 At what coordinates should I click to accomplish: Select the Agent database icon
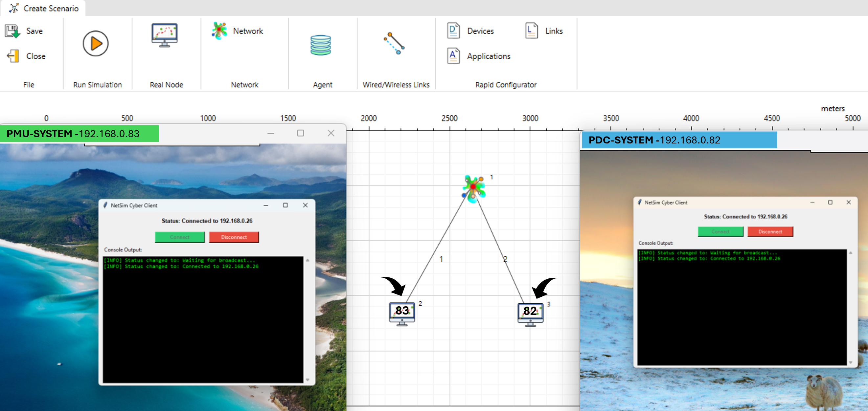tap(320, 45)
